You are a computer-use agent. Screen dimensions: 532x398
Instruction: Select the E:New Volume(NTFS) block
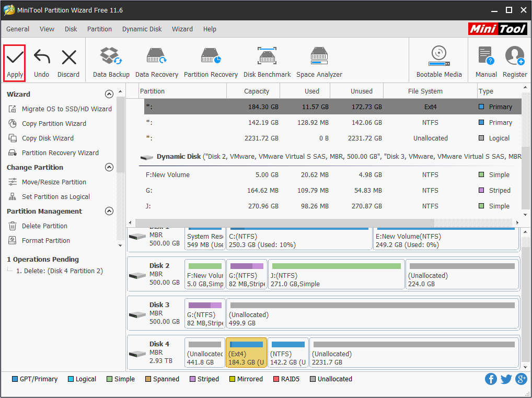click(x=446, y=239)
